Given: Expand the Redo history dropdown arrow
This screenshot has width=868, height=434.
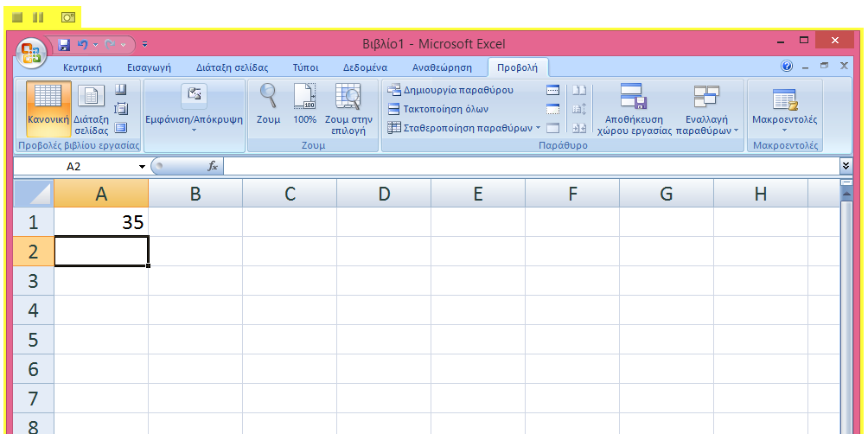Looking at the screenshot, I should pos(123,44).
